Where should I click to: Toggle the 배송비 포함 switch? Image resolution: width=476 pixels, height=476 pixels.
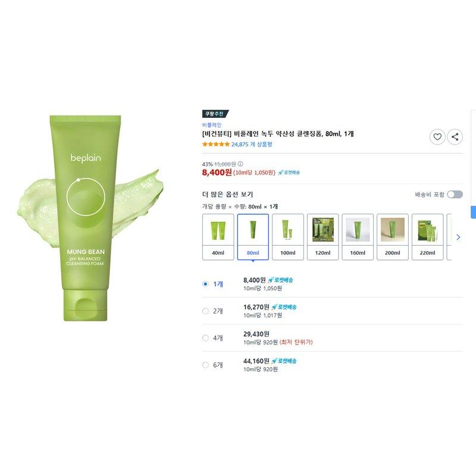pos(455,195)
